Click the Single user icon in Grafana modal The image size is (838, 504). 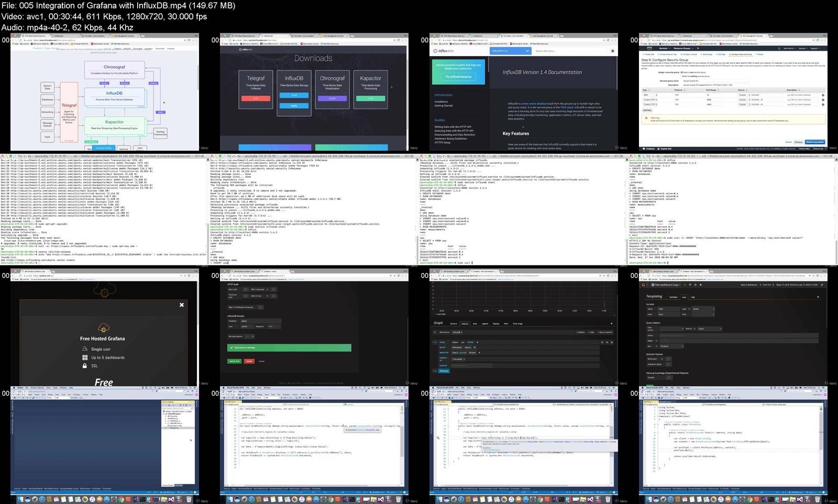(x=85, y=349)
